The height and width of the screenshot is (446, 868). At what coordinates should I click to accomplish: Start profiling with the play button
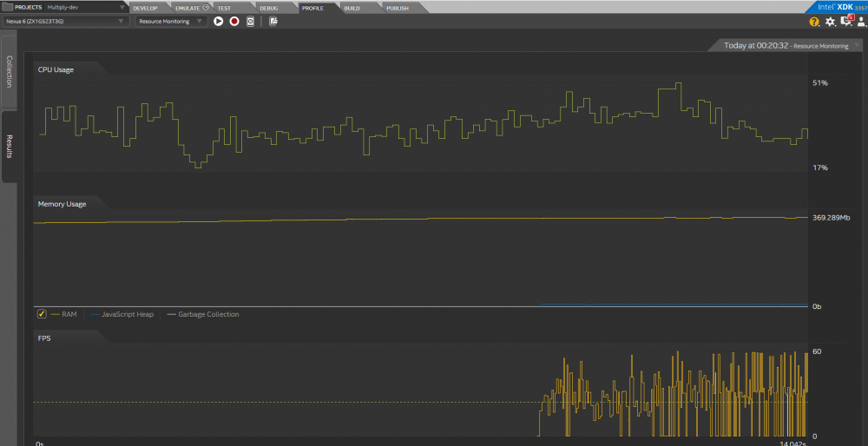[219, 22]
